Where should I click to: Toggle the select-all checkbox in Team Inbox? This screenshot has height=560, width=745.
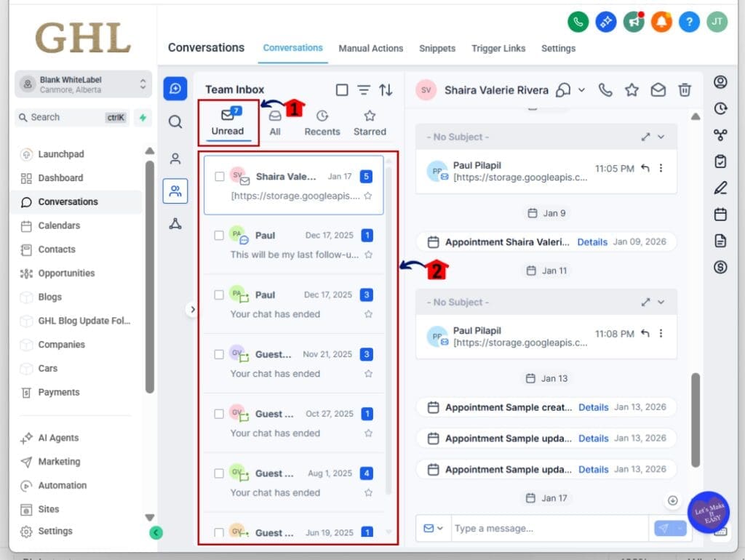pyautogui.click(x=342, y=90)
